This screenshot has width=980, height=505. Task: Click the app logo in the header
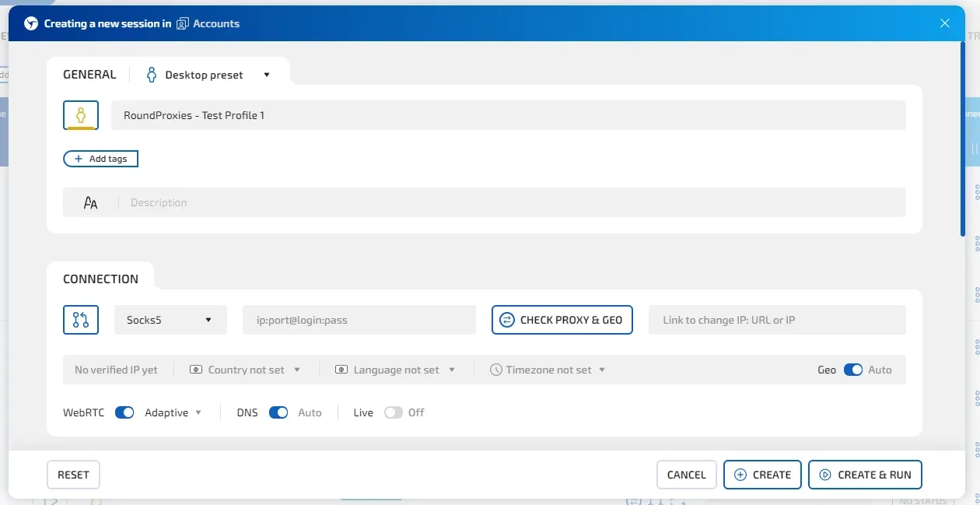click(x=31, y=23)
